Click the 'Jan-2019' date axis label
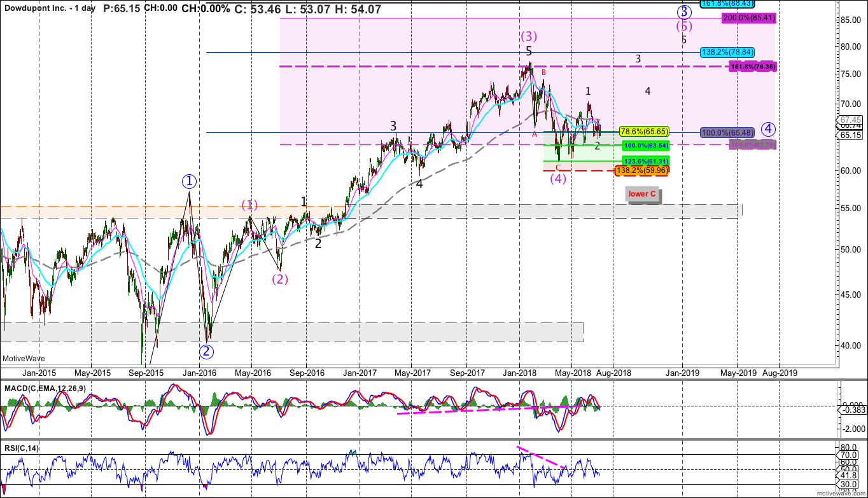Viewport: 868px width, 498px height. click(682, 373)
